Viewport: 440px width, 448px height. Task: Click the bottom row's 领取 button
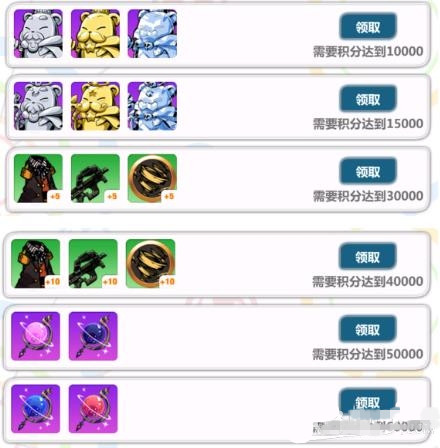pyautogui.click(x=367, y=402)
